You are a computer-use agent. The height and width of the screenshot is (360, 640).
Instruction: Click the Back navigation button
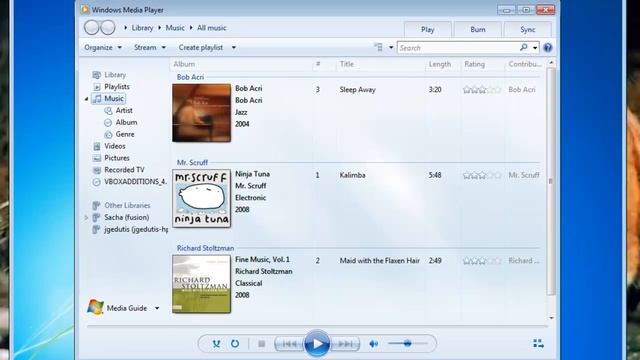[x=91, y=28]
